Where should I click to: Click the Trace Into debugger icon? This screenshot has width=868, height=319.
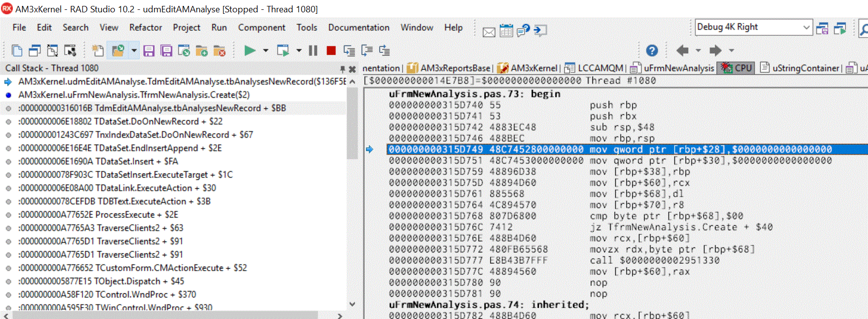pyautogui.click(x=349, y=50)
